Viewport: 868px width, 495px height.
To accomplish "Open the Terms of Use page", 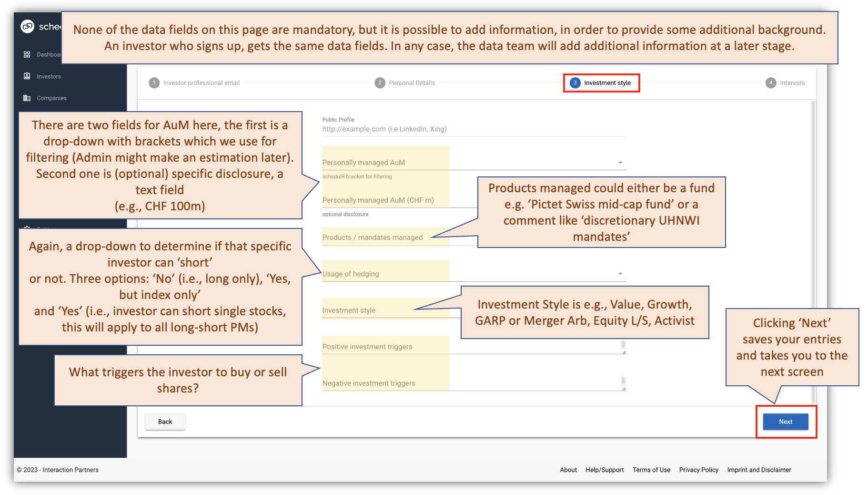I will 651,470.
